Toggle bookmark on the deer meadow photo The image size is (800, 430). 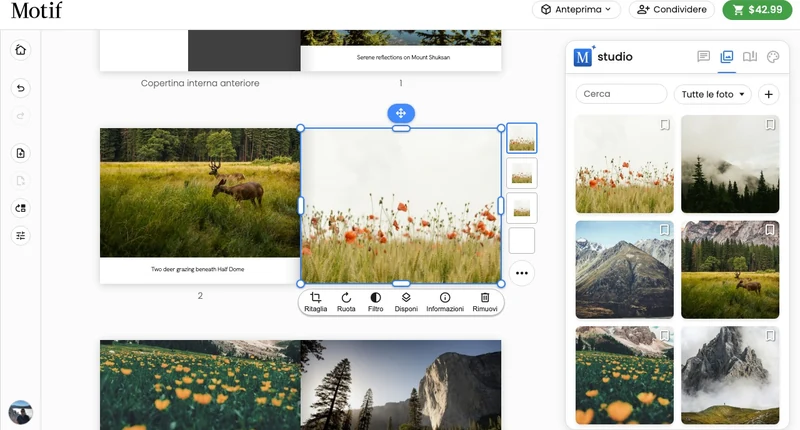click(770, 230)
